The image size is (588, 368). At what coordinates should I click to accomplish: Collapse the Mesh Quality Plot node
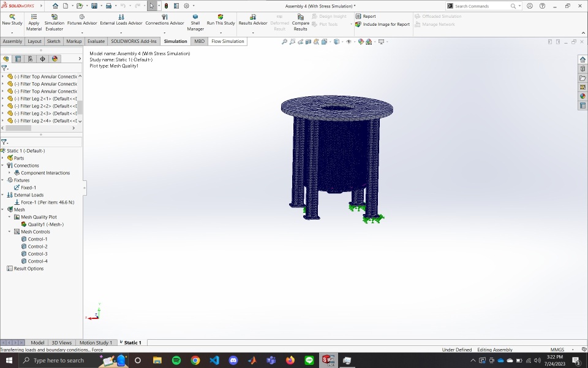[x=9, y=217]
